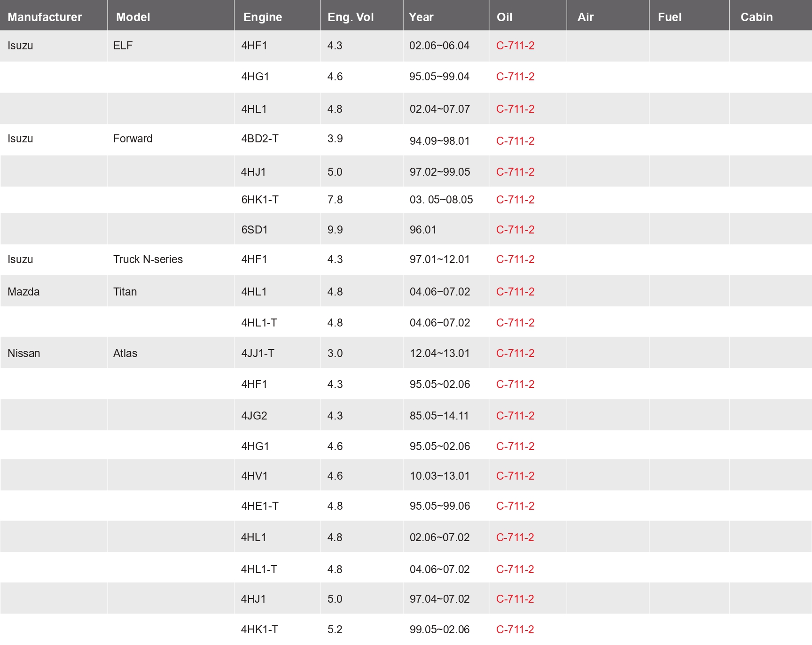
Task: Click engine volume 7.8
Action: (335, 200)
